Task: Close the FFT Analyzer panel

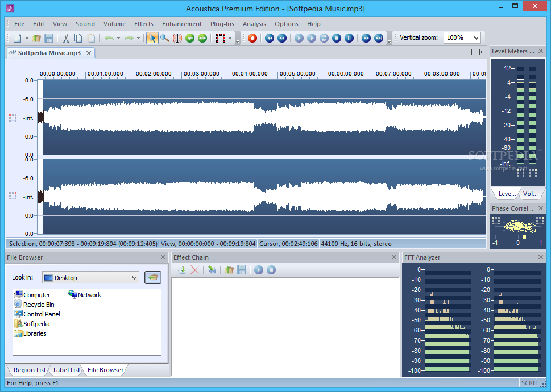Action: click(x=540, y=257)
